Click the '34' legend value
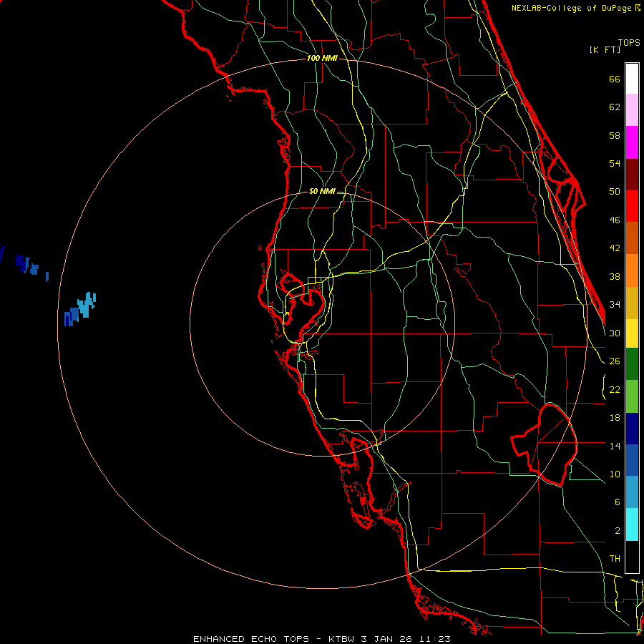The width and height of the screenshot is (644, 644). click(615, 305)
